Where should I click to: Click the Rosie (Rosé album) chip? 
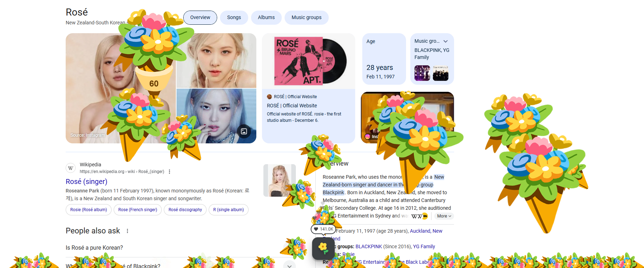click(89, 210)
